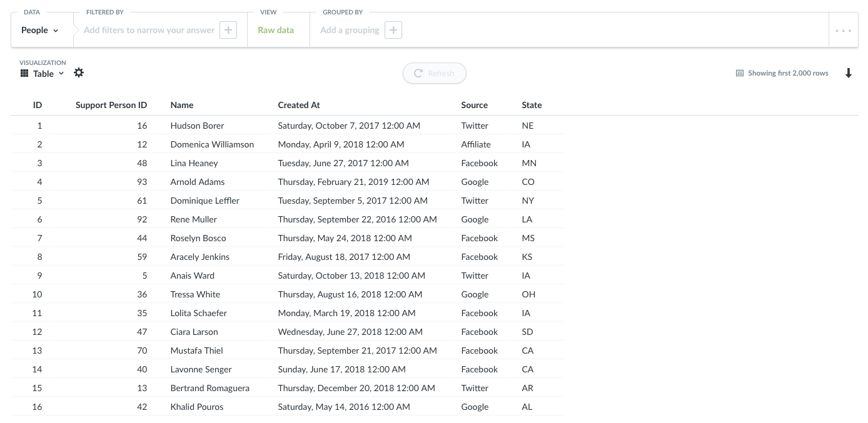
Task: Select the 'Anais Ward' name cell
Action: pyautogui.click(x=192, y=276)
